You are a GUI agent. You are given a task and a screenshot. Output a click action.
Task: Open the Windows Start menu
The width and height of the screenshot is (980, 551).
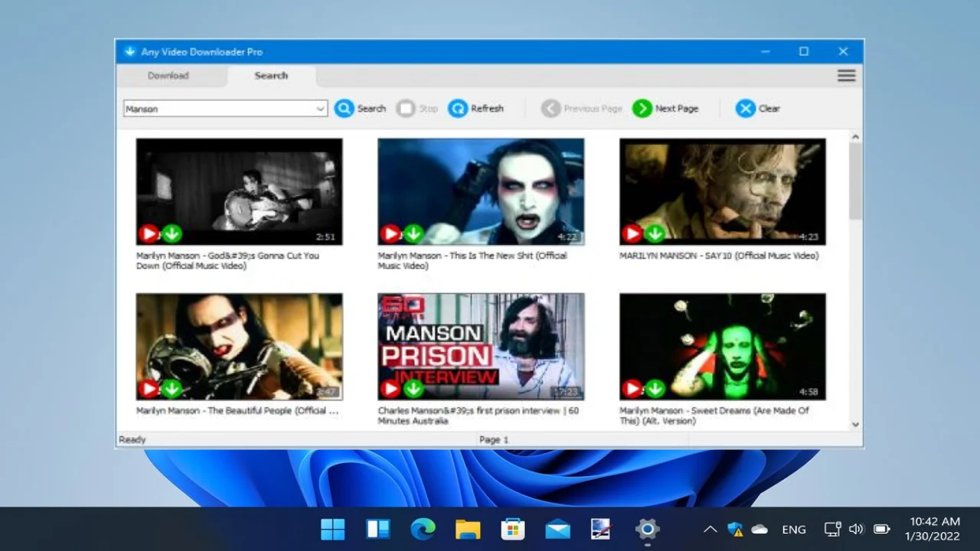[333, 529]
